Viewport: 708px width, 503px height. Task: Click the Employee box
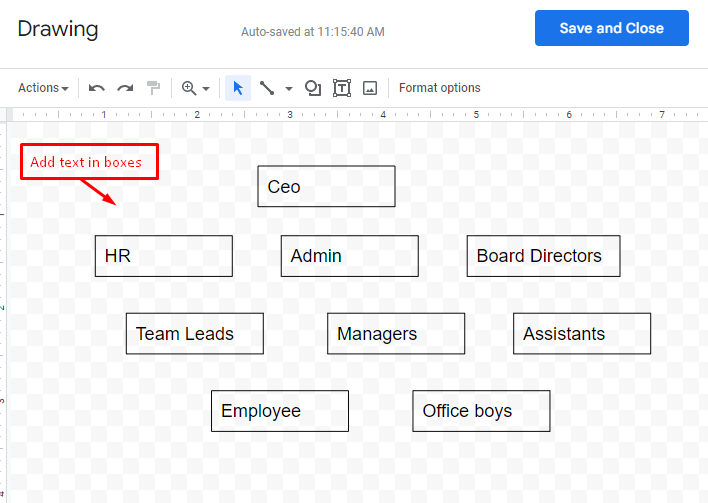[280, 411]
